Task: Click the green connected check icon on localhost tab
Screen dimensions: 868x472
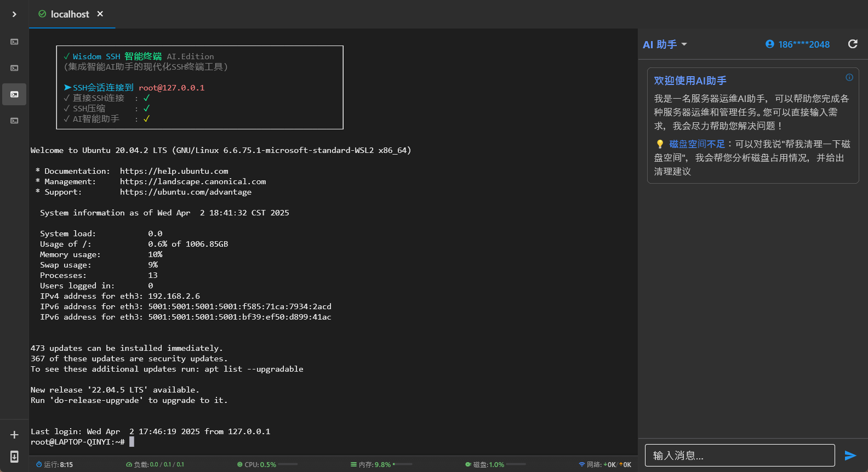Action: click(x=42, y=14)
